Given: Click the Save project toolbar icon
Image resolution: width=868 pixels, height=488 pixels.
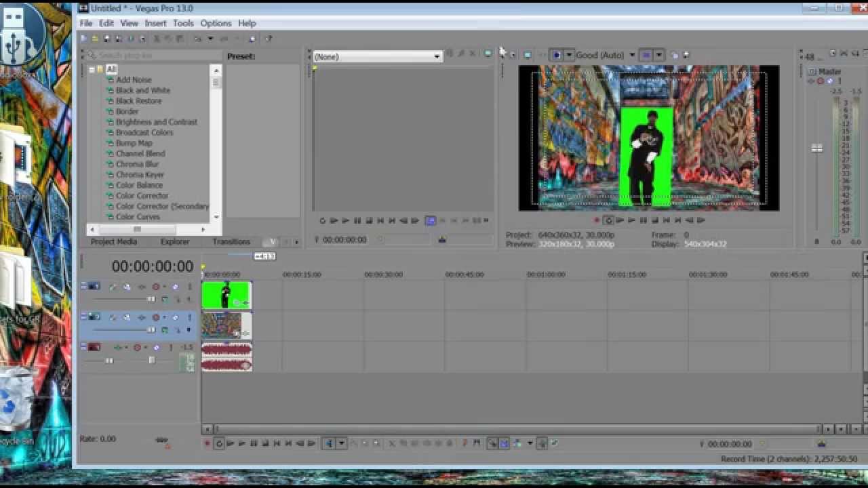Looking at the screenshot, I should tap(106, 39).
